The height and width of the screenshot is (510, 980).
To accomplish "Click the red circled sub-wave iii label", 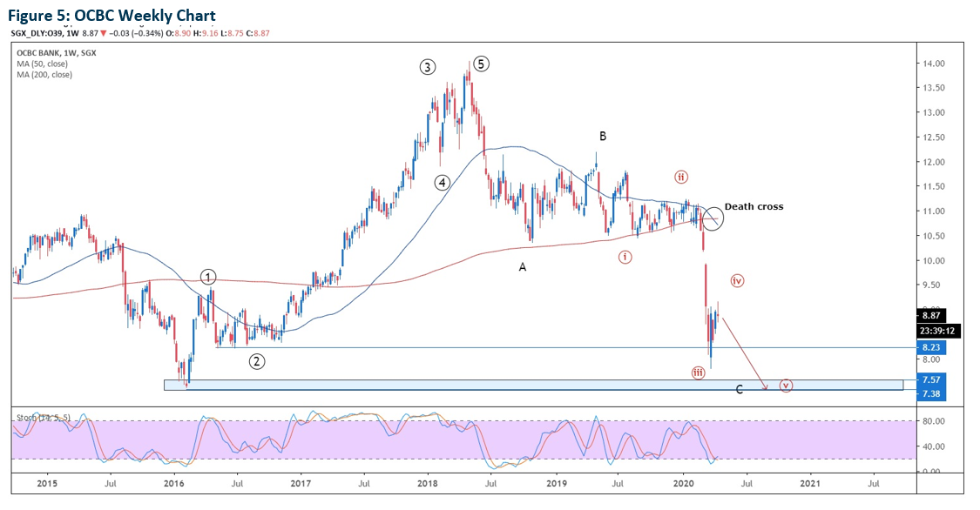I will (x=698, y=373).
